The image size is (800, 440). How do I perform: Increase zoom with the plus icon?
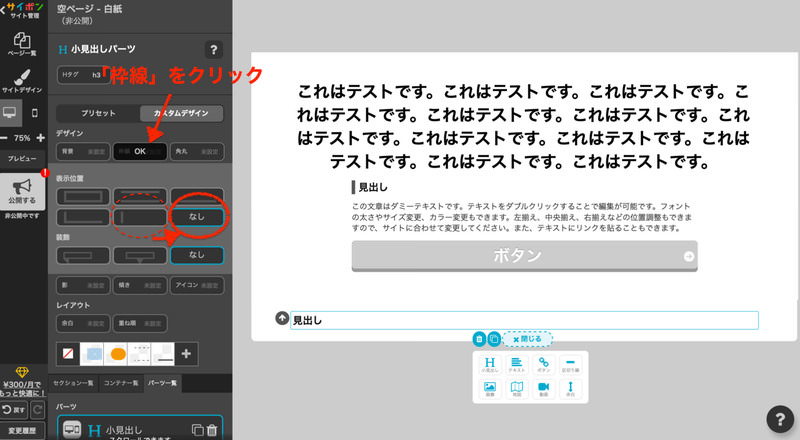tap(41, 138)
